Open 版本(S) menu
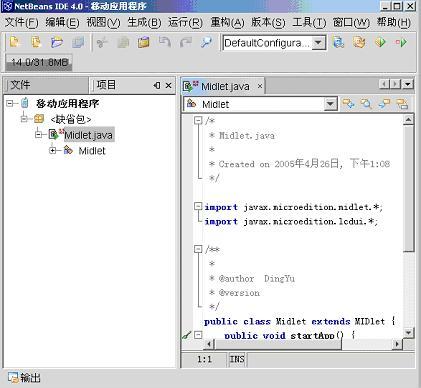Viewport: 421px width, 388px height. coord(268,22)
